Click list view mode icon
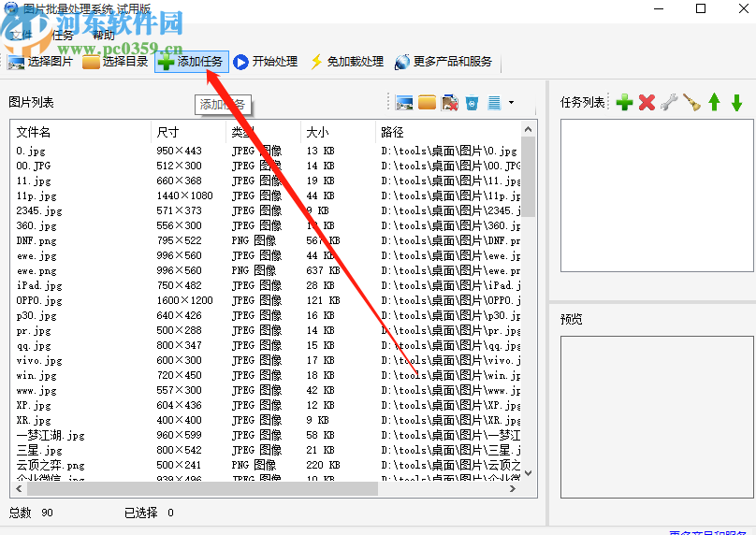Screen dimensions: 756x535 [x=494, y=103]
